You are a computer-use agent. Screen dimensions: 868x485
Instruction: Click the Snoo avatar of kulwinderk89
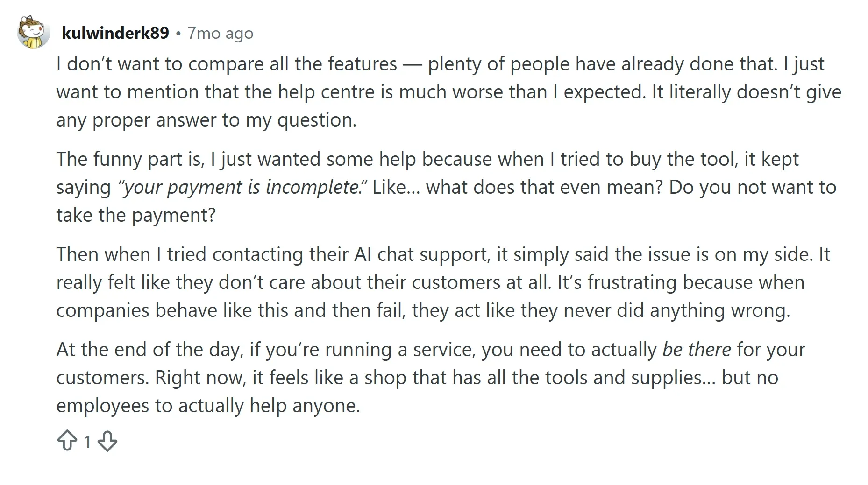pyautogui.click(x=33, y=32)
